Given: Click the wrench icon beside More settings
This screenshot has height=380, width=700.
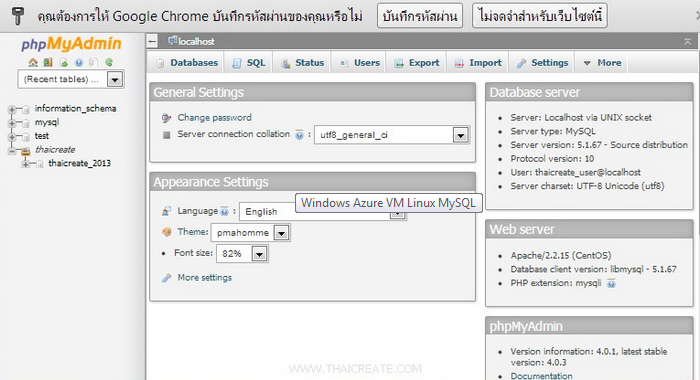Looking at the screenshot, I should (167, 278).
